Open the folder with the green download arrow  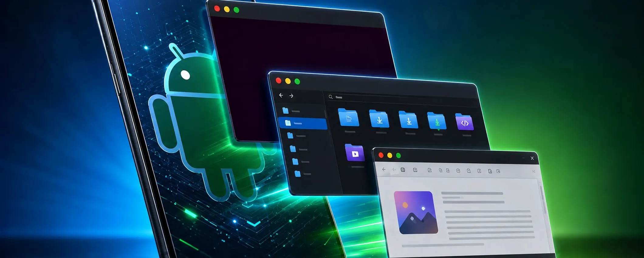[x=437, y=121]
